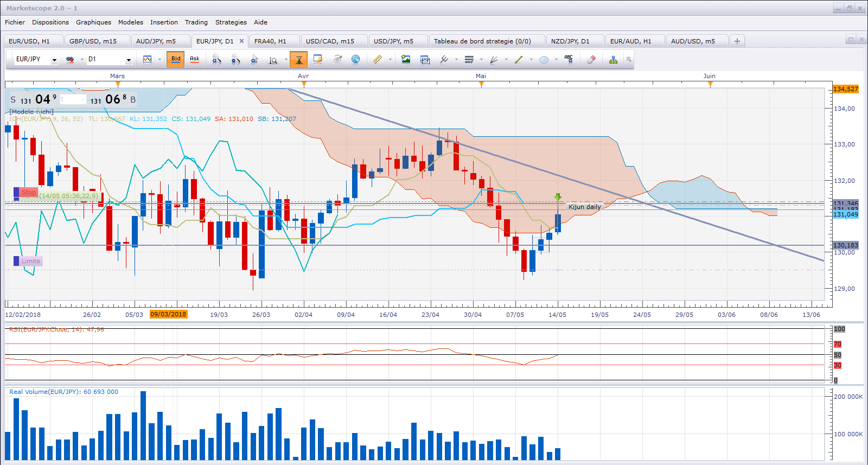Viewport: 868px width, 465px height.
Task: Select the trend line drawing tool
Action: tap(519, 60)
